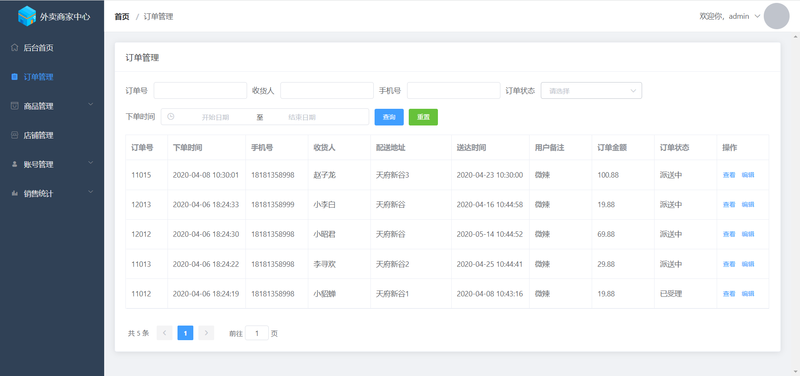Screen dimensions: 800x376
Task: Focus the 订单号 search input
Action: click(x=200, y=91)
